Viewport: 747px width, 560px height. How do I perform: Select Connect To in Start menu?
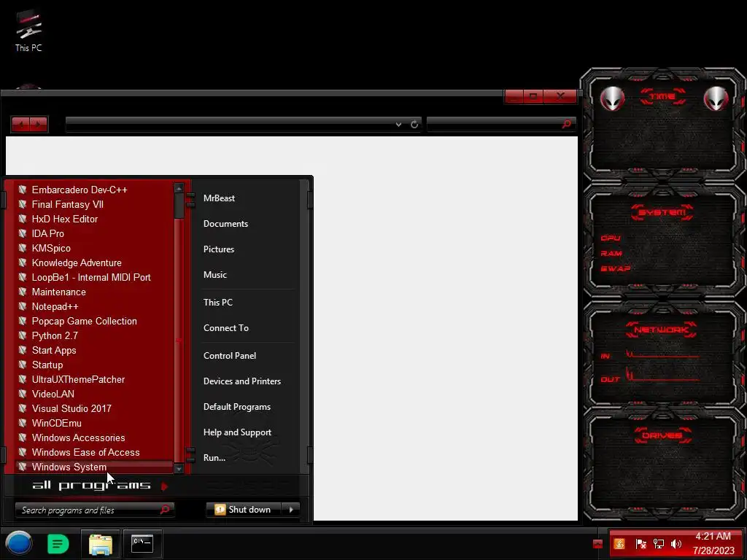point(226,328)
